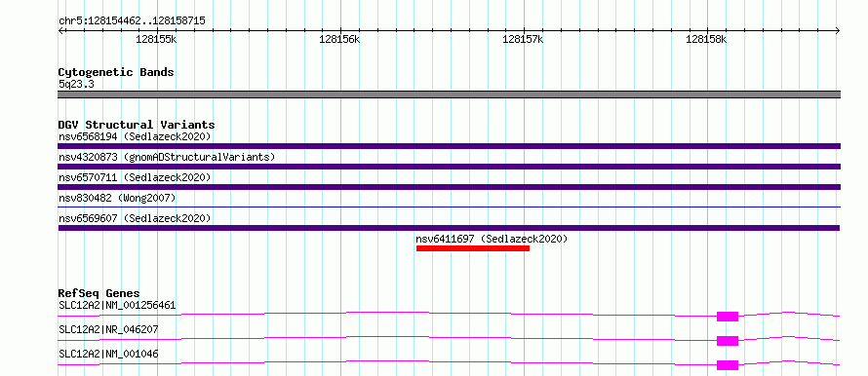Select the nsv6568194 purple variant bar
868x376 pixels.
tap(449, 146)
